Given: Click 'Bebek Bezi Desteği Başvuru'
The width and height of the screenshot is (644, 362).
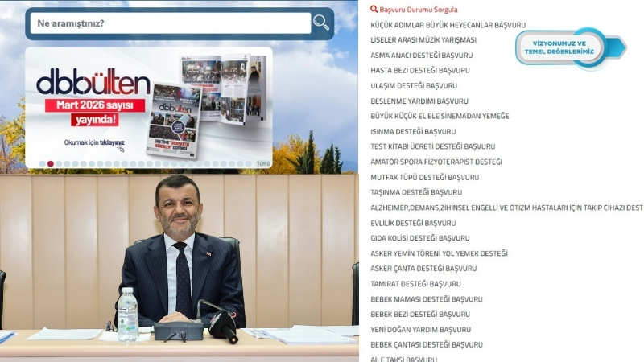Looking at the screenshot, I should 420,315.
